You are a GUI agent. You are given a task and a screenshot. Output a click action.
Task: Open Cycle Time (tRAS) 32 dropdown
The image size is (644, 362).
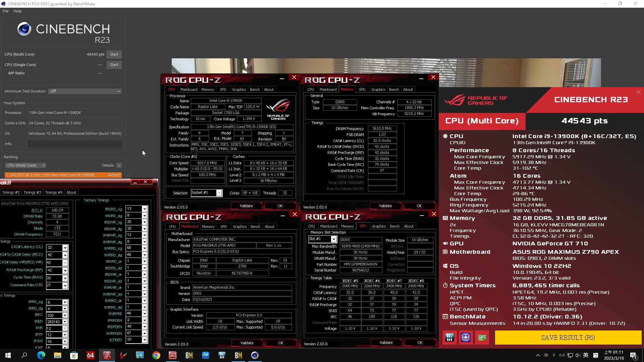[x=65, y=278]
